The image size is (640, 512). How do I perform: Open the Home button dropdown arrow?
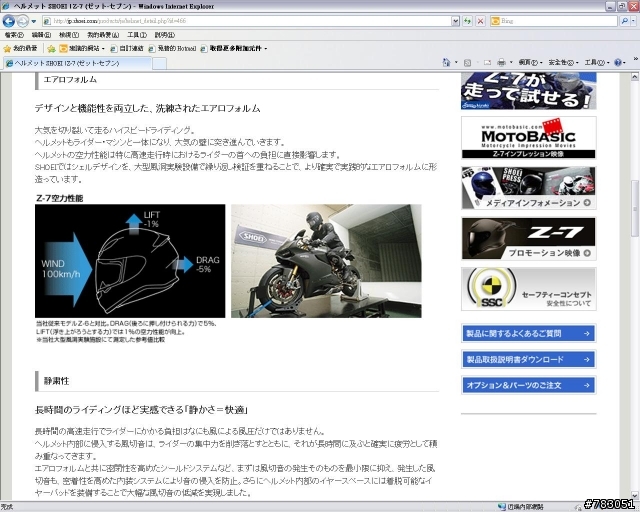[456, 62]
